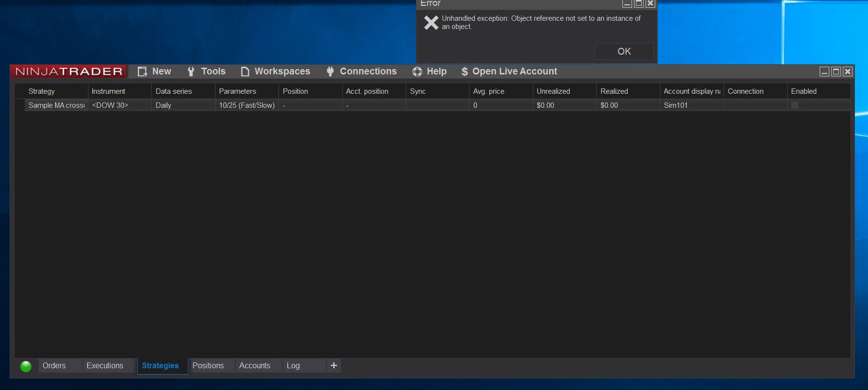Image resolution: width=868 pixels, height=390 pixels.
Task: Enable the Sample MA crossover strategy checkbox
Action: [794, 105]
